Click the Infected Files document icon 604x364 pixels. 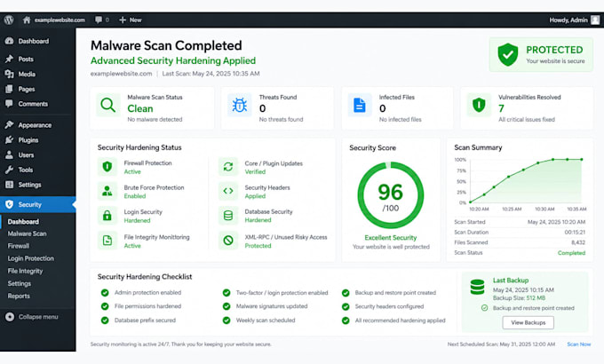pyautogui.click(x=360, y=105)
